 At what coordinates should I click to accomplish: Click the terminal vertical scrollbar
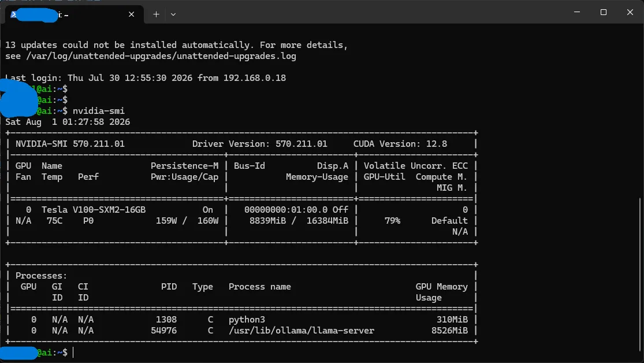(x=641, y=273)
